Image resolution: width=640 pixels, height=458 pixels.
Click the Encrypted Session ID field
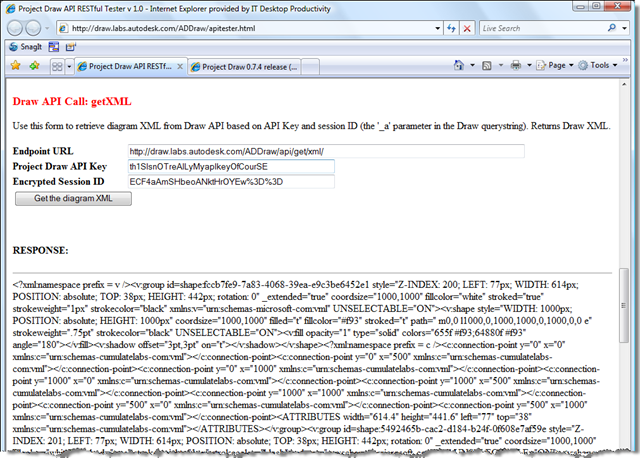230,182
